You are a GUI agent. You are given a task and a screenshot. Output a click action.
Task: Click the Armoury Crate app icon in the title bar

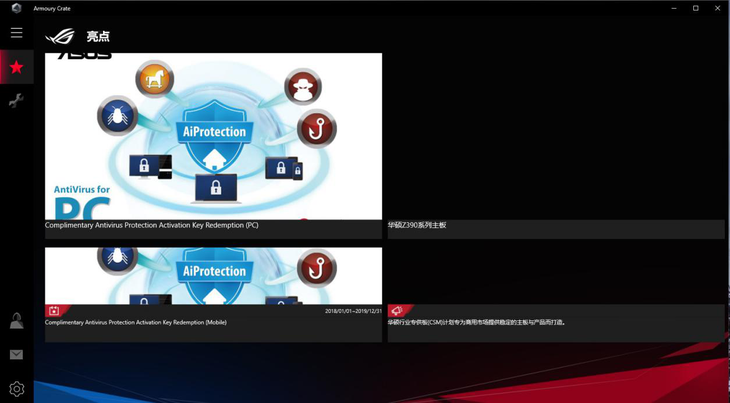pyautogui.click(x=16, y=8)
